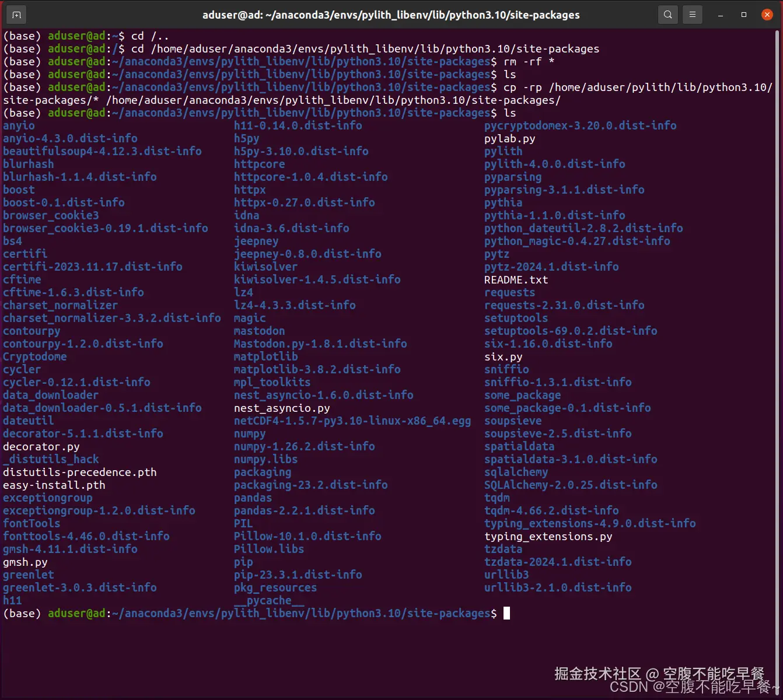Select 'pycryptodomex-3.20.0.dist-info' entry
Viewport: 783px width, 700px height.
point(581,125)
